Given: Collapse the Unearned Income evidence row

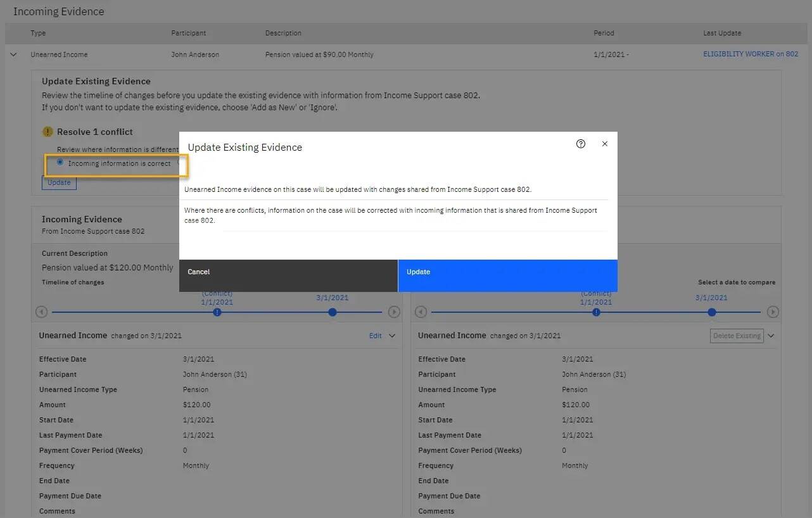Looking at the screenshot, I should [13, 55].
